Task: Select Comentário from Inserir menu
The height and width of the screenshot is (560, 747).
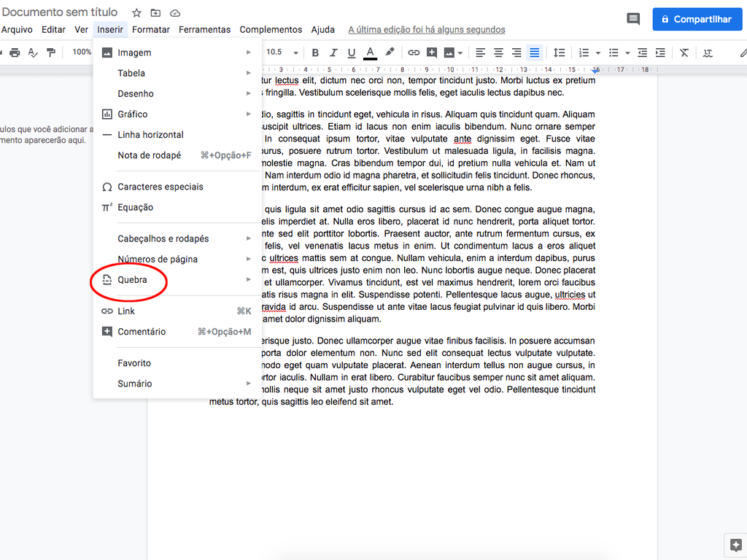Action: (177, 332)
